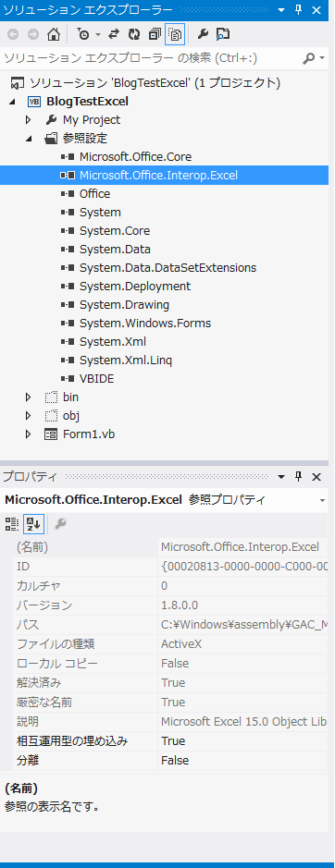The height and width of the screenshot is (868, 335).
Task: Open the pending changes filter clock icon
Action: coord(83,34)
